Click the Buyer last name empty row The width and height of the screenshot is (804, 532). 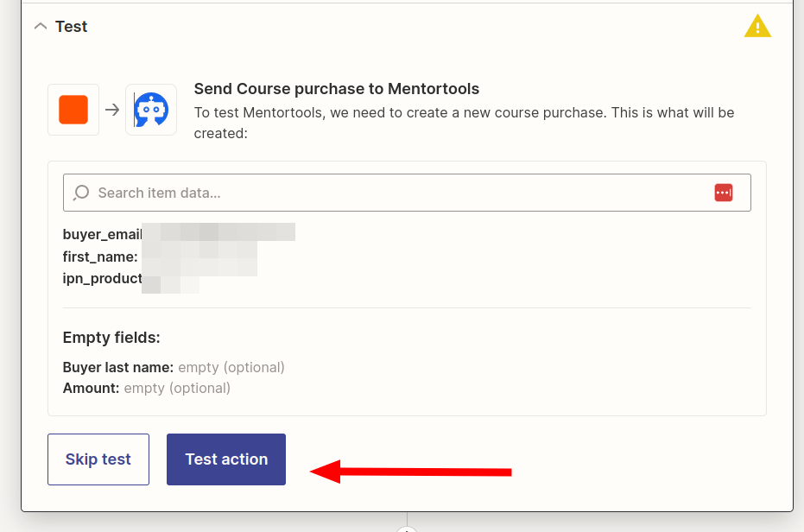pyautogui.click(x=174, y=367)
